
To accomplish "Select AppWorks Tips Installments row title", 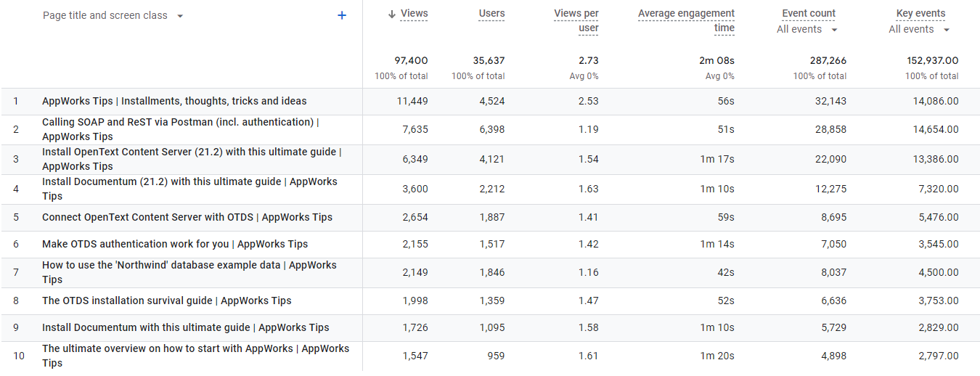I will (x=174, y=101).
